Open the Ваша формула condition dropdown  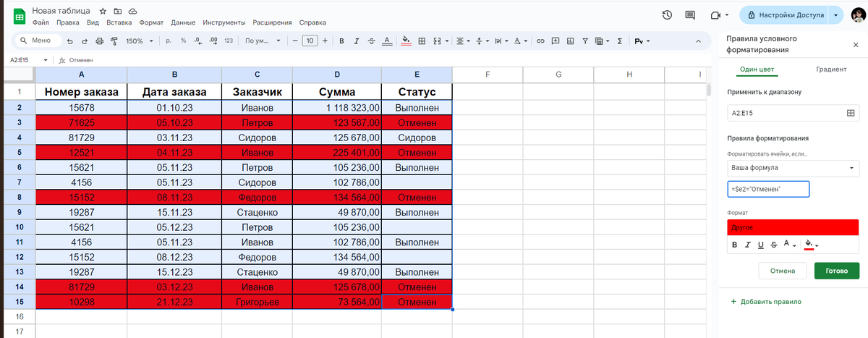(793, 168)
